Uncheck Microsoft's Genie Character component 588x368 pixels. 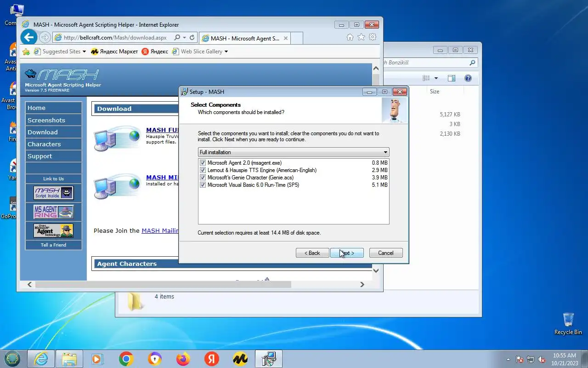coord(203,178)
